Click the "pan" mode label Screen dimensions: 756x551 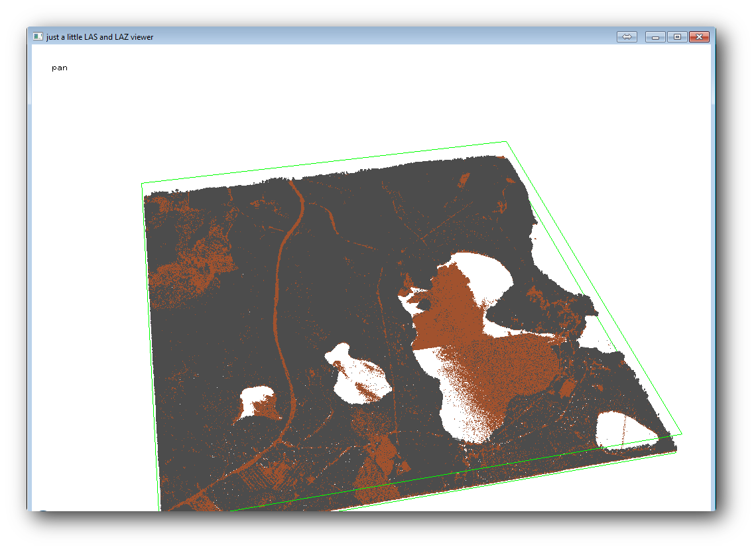[x=60, y=68]
